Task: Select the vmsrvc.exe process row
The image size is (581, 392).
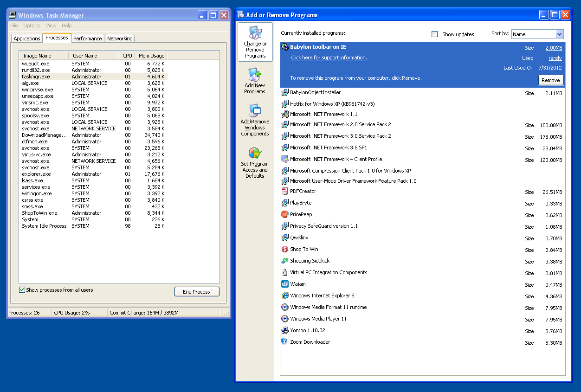Action: 93,103
